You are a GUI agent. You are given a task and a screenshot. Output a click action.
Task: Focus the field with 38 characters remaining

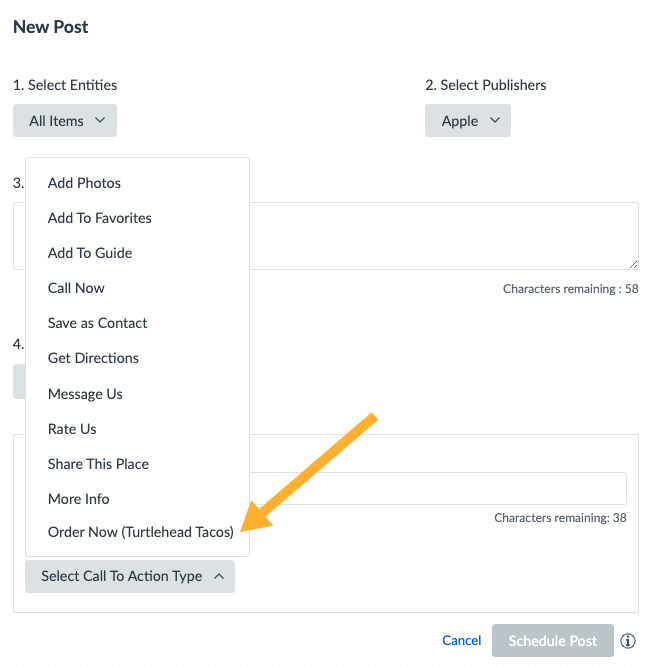[x=438, y=488]
